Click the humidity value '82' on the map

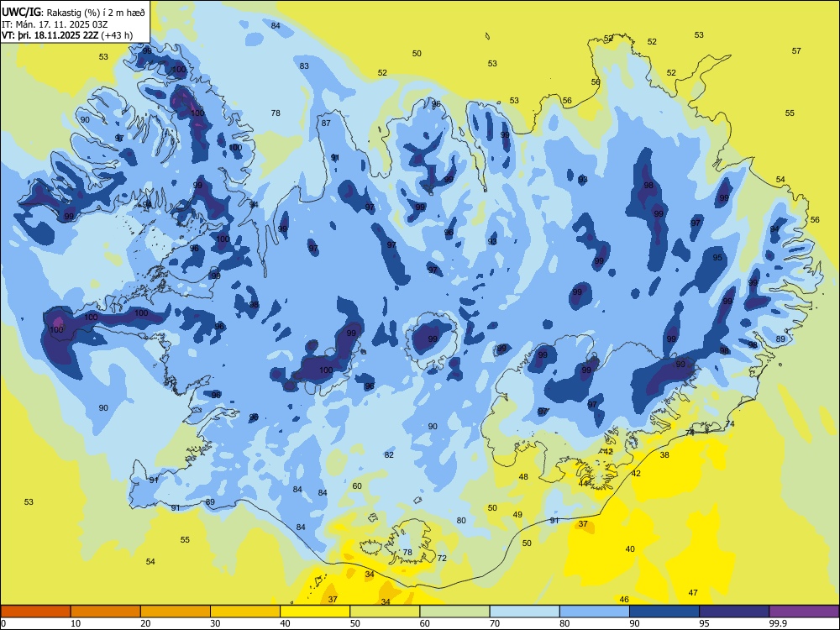tap(389, 454)
